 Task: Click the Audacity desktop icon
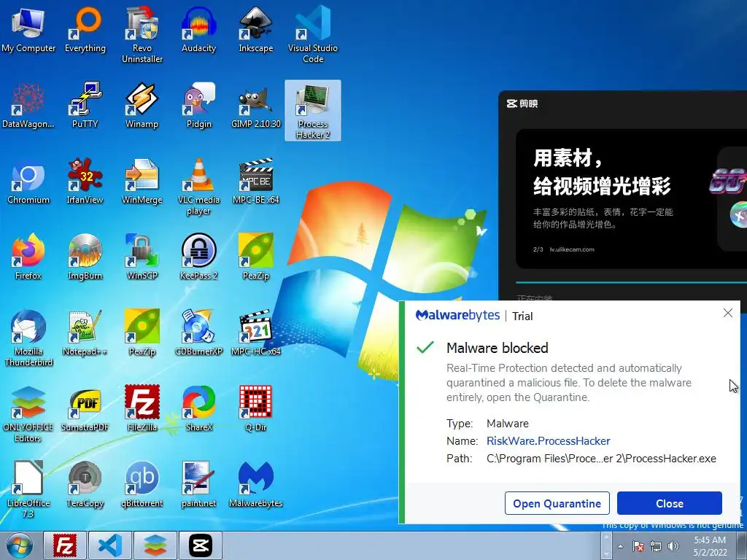point(198,28)
